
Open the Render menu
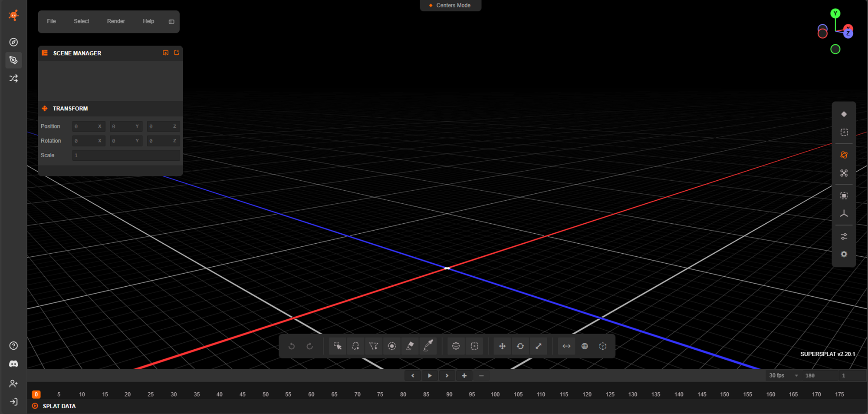[116, 21]
